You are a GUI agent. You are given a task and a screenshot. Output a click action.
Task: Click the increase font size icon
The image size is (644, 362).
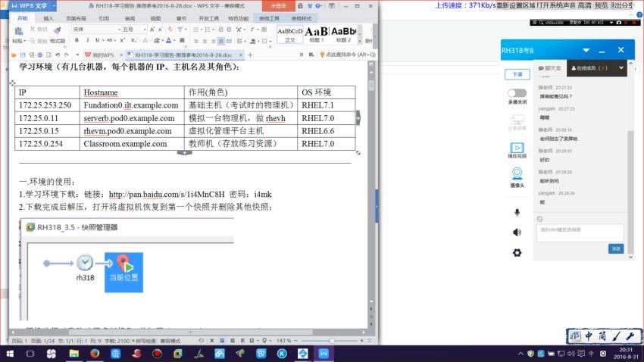(x=152, y=30)
